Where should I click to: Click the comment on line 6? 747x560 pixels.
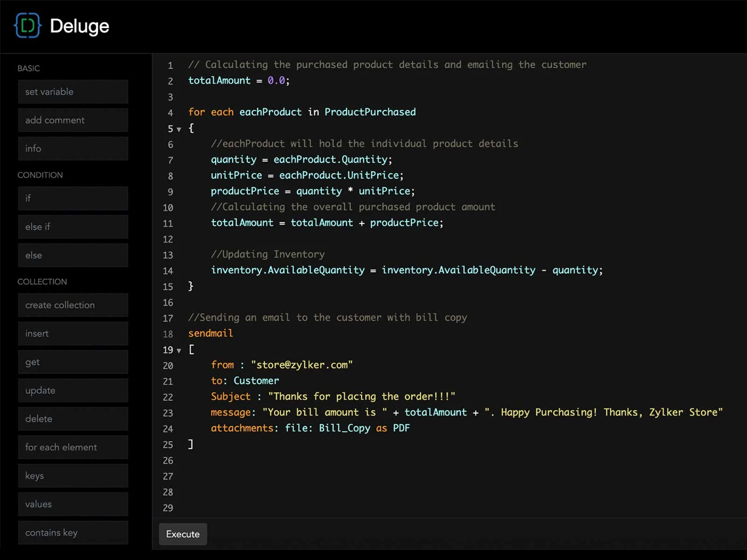[364, 144]
